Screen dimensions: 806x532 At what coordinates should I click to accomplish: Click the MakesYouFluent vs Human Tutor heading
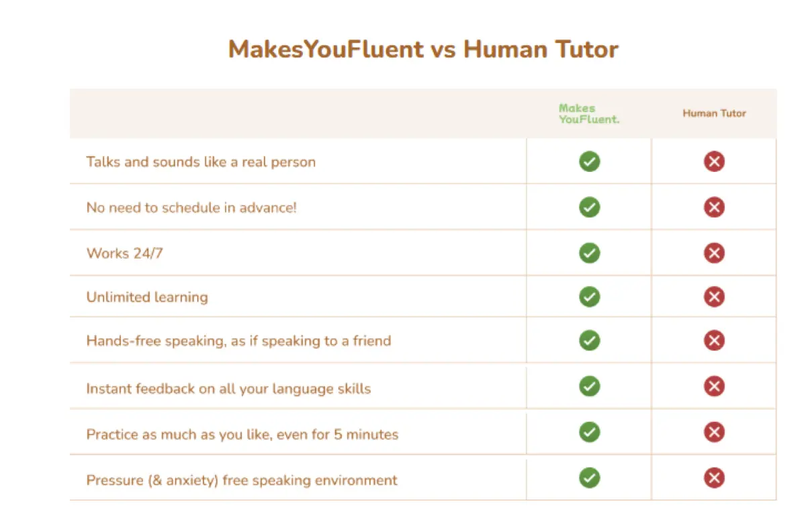(423, 50)
